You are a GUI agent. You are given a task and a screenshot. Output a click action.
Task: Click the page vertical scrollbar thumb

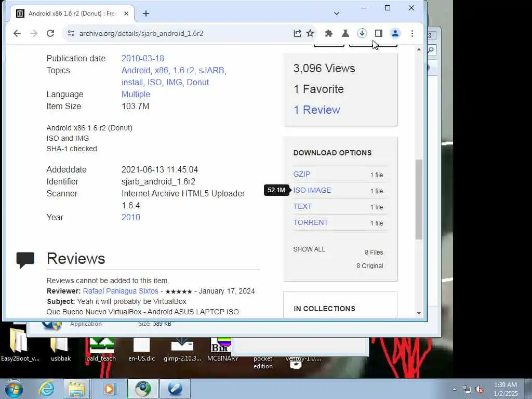tap(419, 199)
